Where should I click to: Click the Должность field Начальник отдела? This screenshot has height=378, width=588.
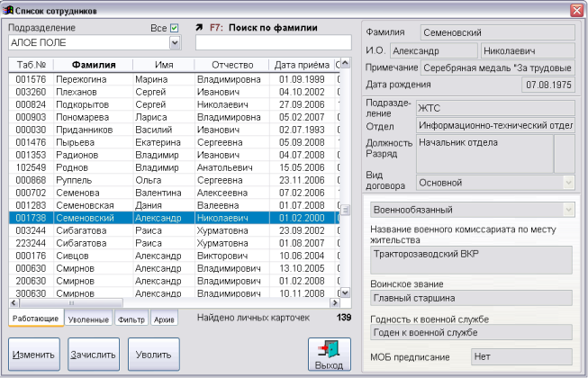(x=484, y=154)
